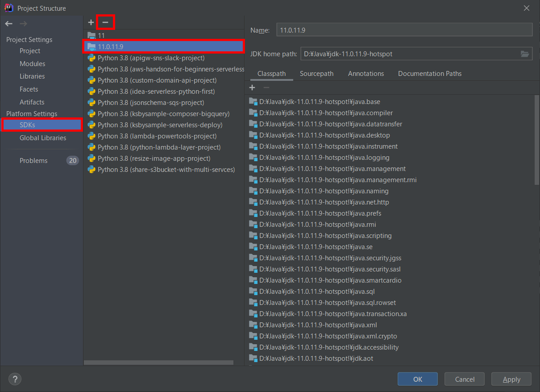The width and height of the screenshot is (540, 392).
Task: Select Python 3.8 (ksbysample-composer-bigquery)
Action: (x=164, y=114)
